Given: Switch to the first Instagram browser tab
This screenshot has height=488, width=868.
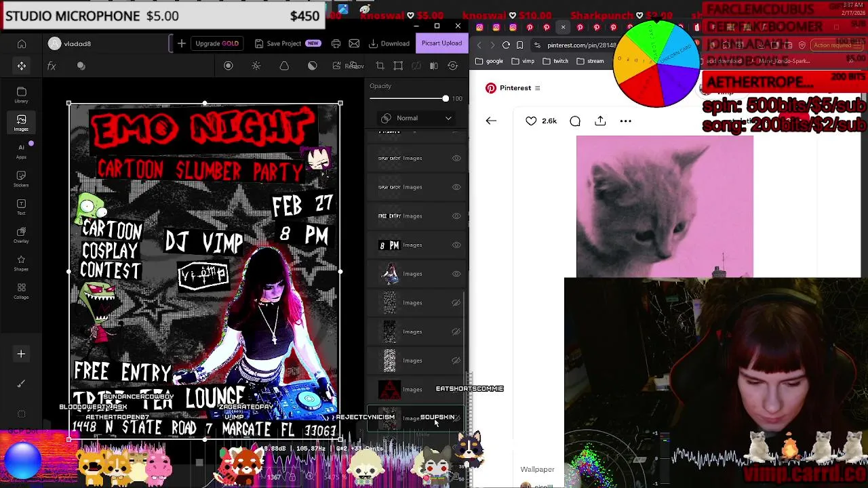Looking at the screenshot, I should 480,27.
